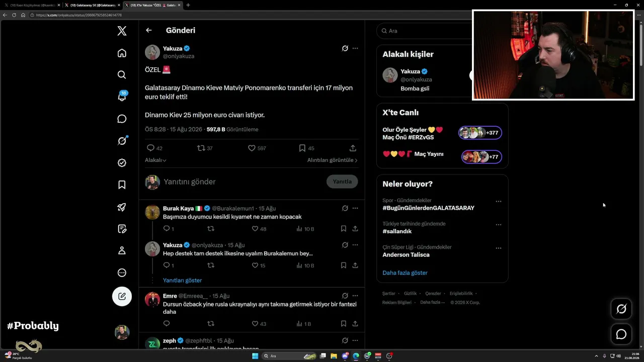Like Yakuza's reply to Burakalemun
The width and height of the screenshot is (644, 362).
[255, 265]
